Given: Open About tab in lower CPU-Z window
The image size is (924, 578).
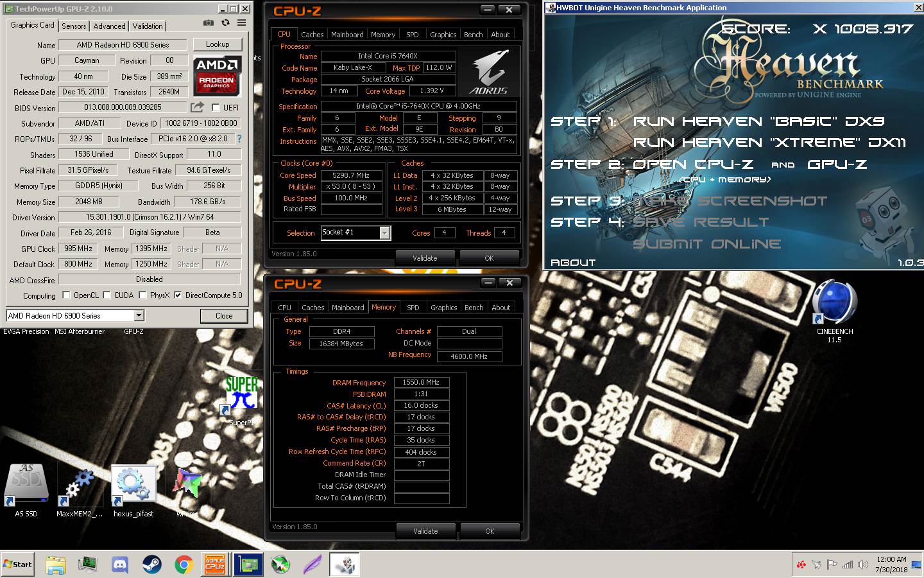Looking at the screenshot, I should point(501,308).
